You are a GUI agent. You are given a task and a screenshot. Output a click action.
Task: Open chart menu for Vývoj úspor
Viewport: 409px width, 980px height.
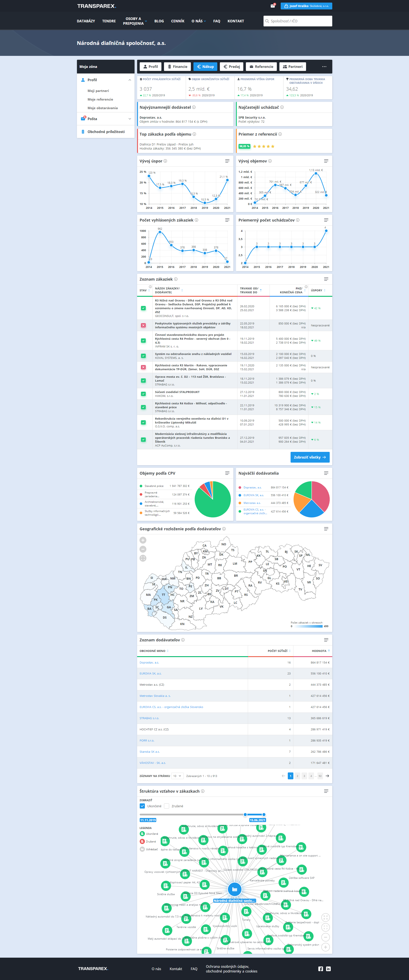click(x=227, y=161)
